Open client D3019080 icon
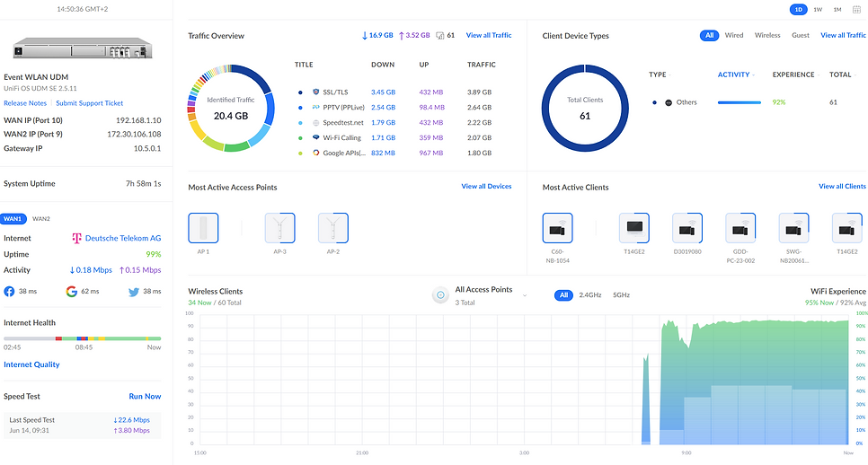Image resolution: width=868 pixels, height=465 pixels. (x=687, y=228)
